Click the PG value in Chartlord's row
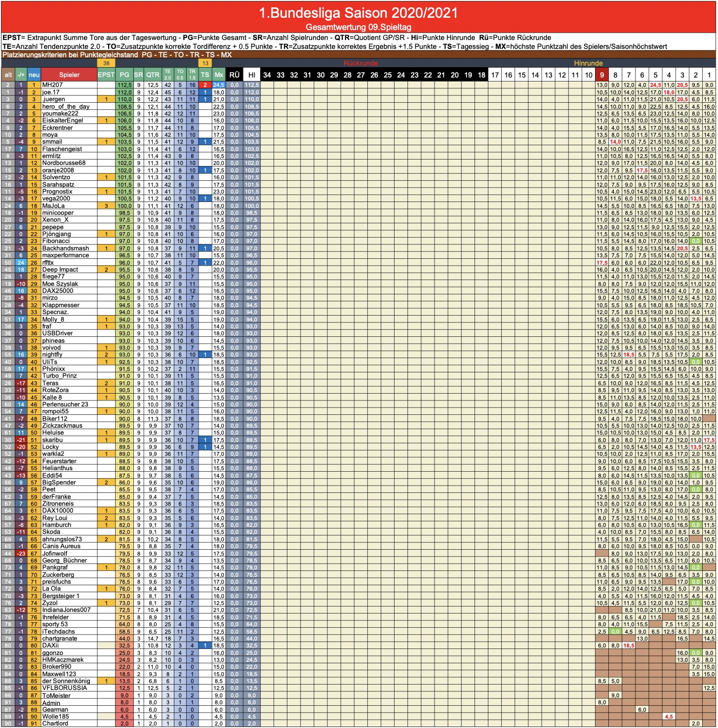The image size is (718, 728). (124, 724)
